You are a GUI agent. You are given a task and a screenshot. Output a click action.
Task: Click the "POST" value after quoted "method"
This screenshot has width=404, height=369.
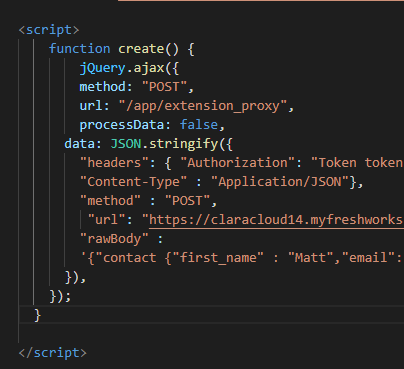(x=187, y=201)
